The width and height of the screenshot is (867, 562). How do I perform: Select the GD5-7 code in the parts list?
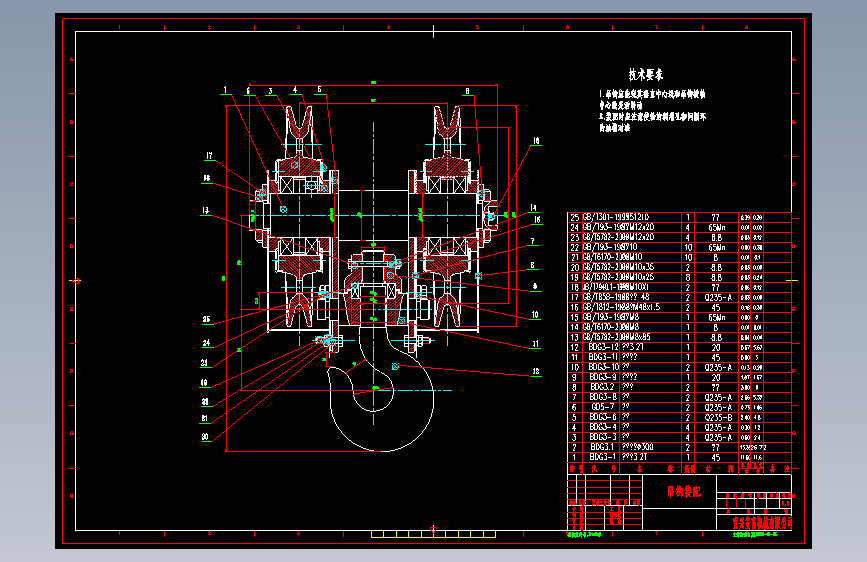pyautogui.click(x=603, y=407)
